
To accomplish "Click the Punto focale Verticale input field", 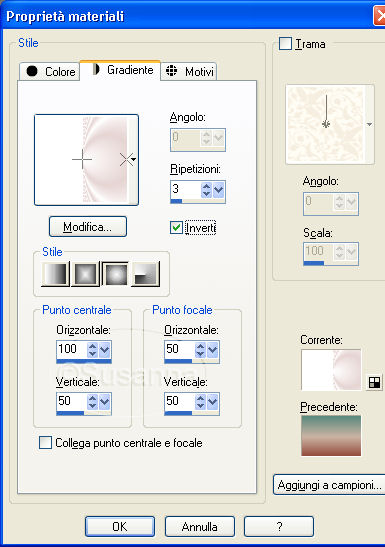I will click(x=179, y=401).
